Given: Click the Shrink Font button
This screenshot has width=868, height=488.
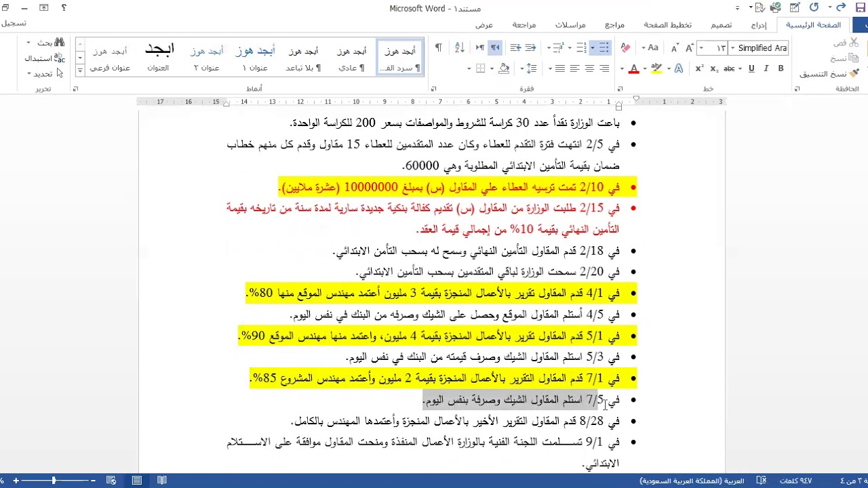Looking at the screenshot, I should pos(675,47).
